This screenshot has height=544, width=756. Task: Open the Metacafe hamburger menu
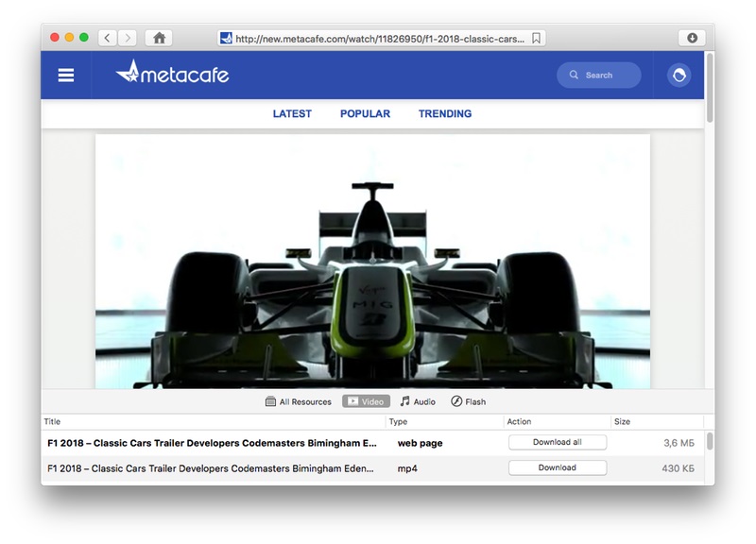pos(66,76)
